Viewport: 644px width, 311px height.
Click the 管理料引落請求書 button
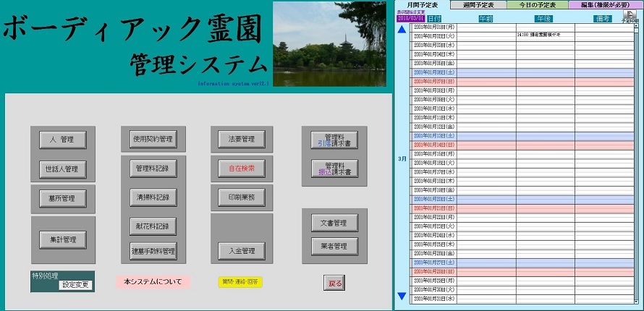coord(334,140)
